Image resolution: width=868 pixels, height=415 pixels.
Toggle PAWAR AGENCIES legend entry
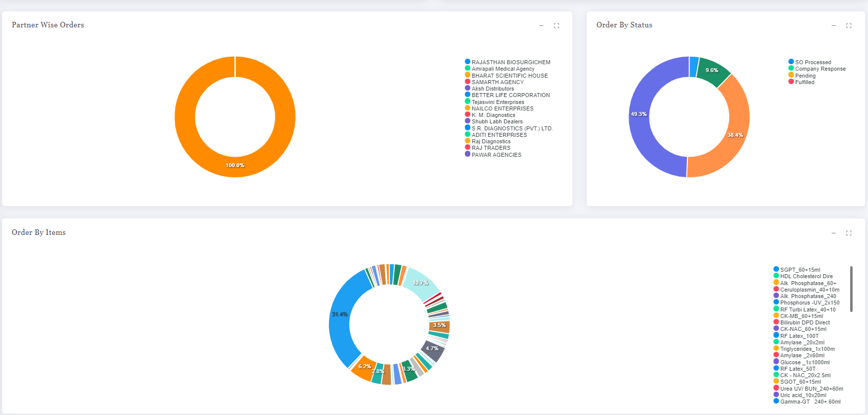point(493,155)
